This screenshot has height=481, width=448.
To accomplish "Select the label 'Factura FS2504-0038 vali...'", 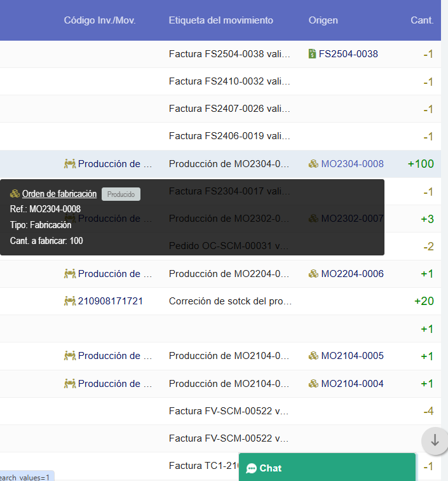I will 229,53.
